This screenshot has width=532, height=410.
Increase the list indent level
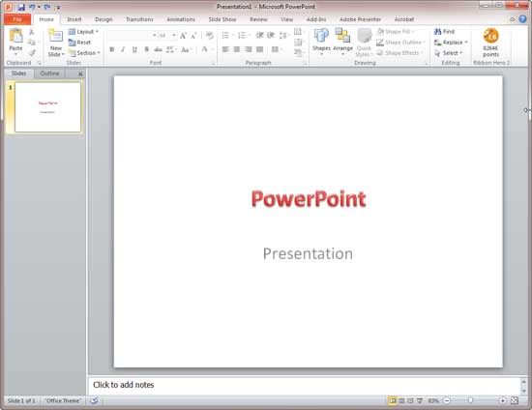coord(271,35)
